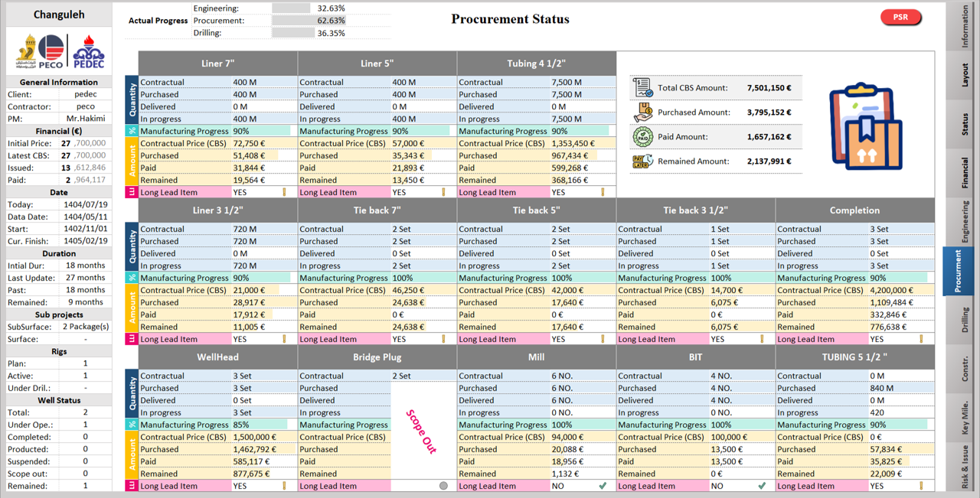Click the PEDEC flame logo
Screen dimensions: 980x498
[x=88, y=52]
